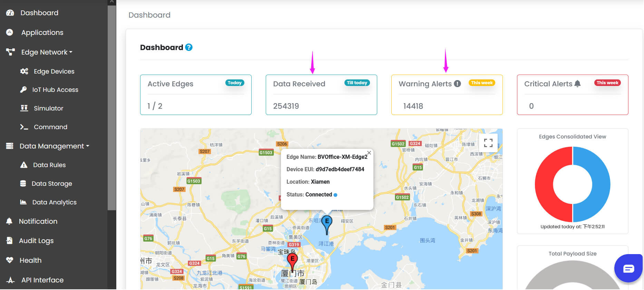This screenshot has width=644, height=290.
Task: Open Health page
Action: 30,260
